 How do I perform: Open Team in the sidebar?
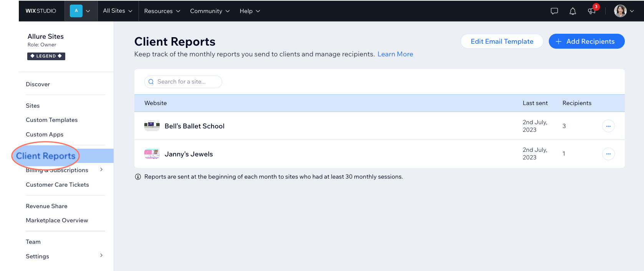33,242
